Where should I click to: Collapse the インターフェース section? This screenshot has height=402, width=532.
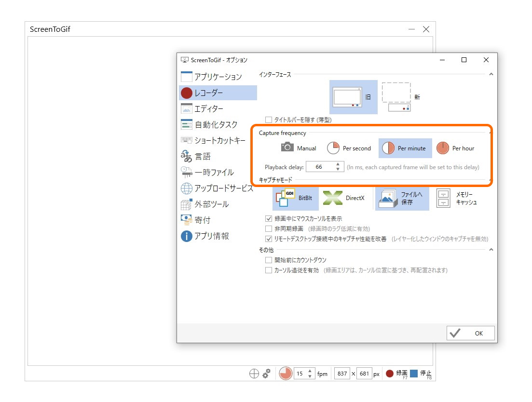[x=492, y=74]
